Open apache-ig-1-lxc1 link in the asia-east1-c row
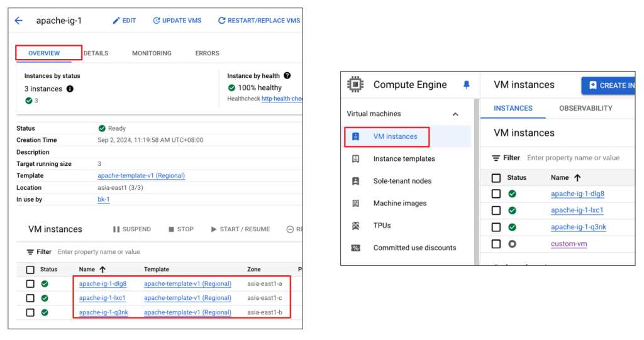The image size is (644, 340). click(x=103, y=298)
